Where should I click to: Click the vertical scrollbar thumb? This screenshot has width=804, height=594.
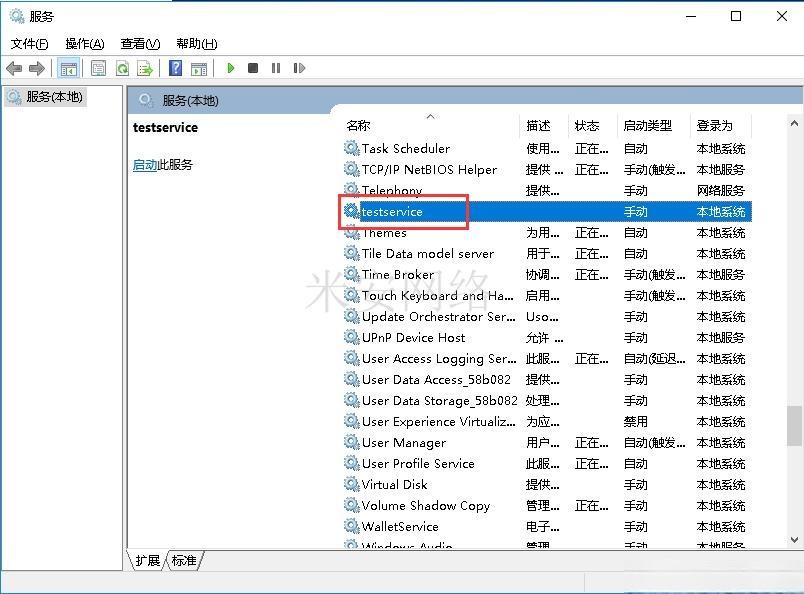pos(794,426)
